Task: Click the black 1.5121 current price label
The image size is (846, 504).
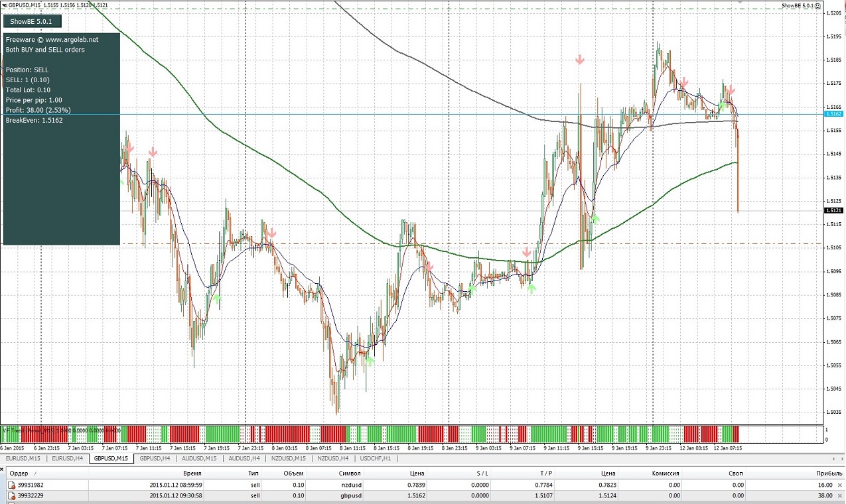Action: [833, 210]
